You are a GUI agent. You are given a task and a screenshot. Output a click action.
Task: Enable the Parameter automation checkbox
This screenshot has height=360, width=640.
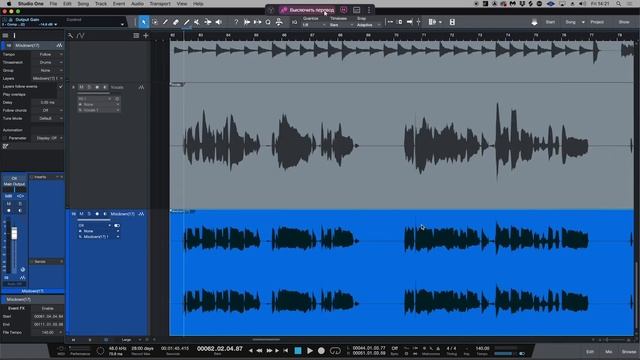tap(5, 138)
